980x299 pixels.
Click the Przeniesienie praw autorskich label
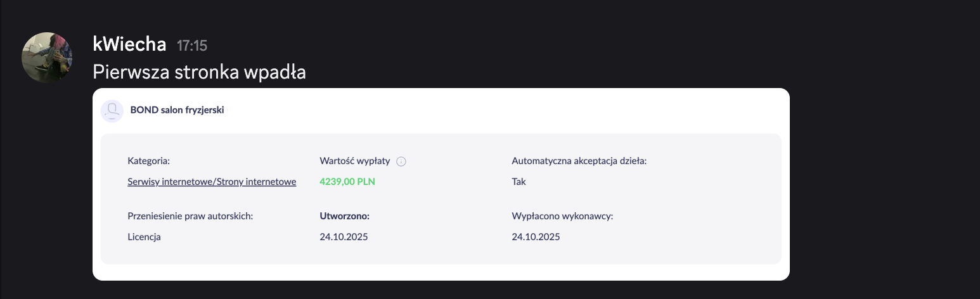coord(190,216)
